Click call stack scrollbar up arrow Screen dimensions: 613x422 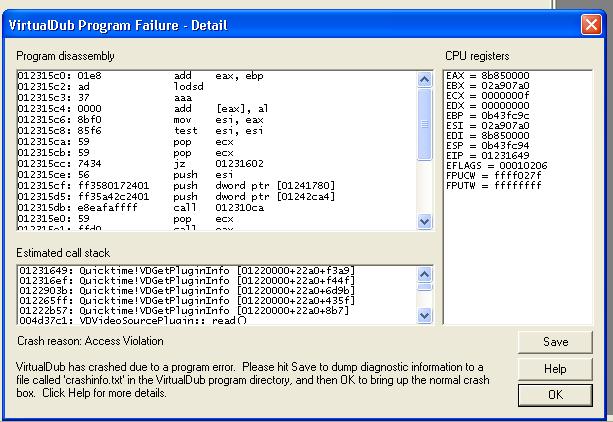424,274
